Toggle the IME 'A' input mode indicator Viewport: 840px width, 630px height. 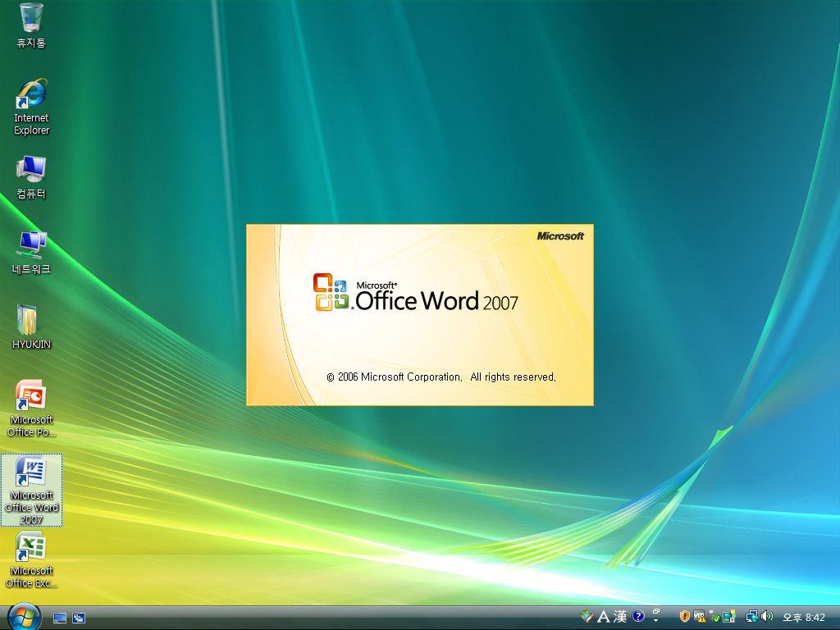pyautogui.click(x=603, y=617)
